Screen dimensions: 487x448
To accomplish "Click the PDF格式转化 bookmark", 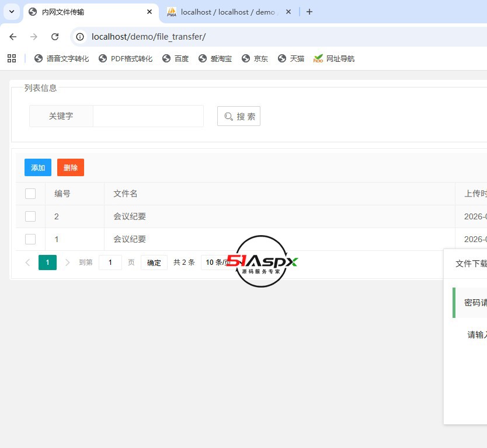I will (x=126, y=58).
